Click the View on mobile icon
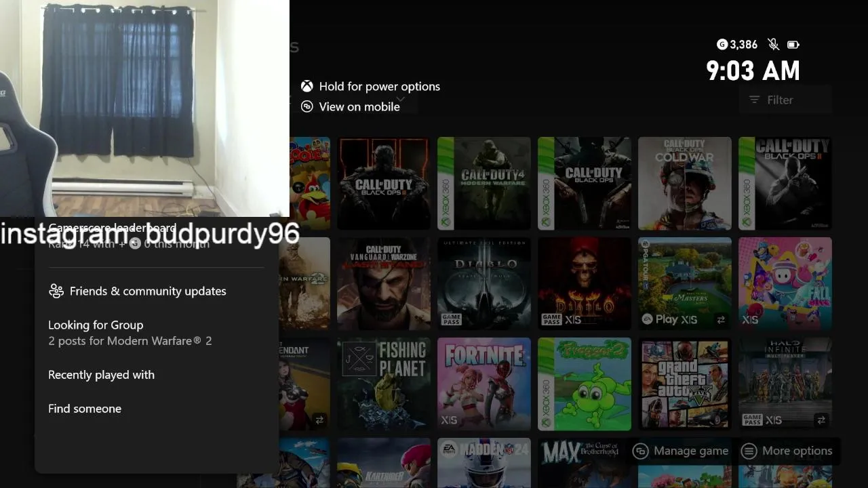The height and width of the screenshot is (488, 868). tap(307, 106)
